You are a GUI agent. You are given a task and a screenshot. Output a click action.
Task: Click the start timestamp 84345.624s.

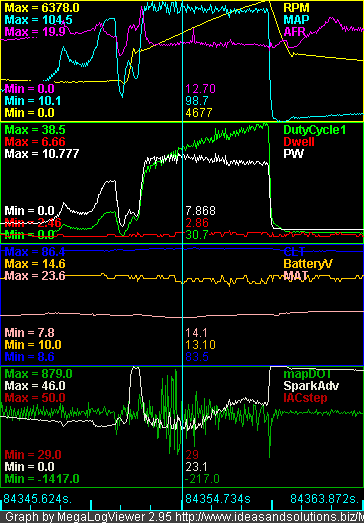pos(37,499)
